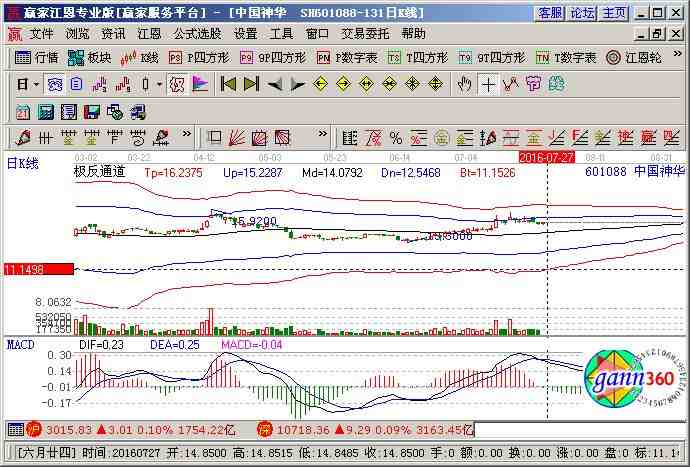Click the zigzag line tool icon

click(x=510, y=84)
